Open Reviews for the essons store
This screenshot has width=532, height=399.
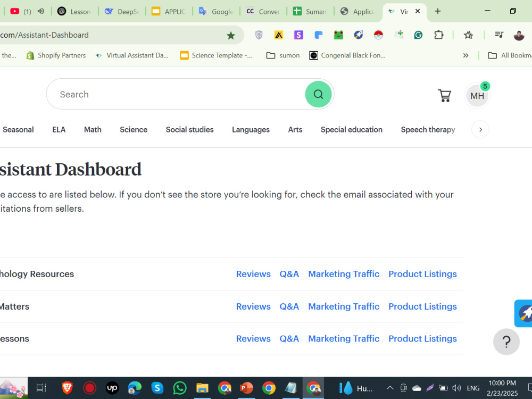click(x=253, y=338)
